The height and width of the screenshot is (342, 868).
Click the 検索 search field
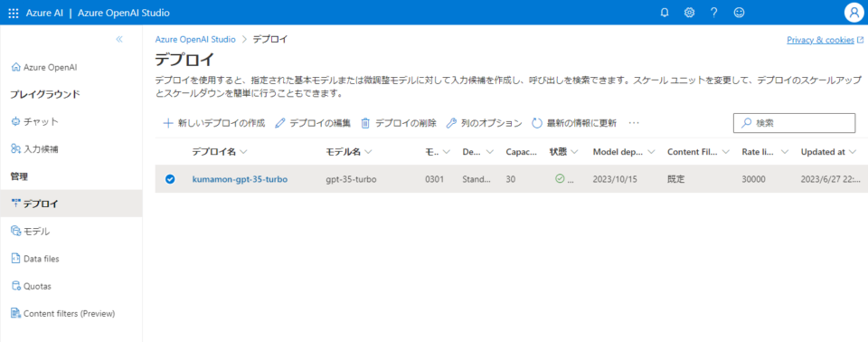pos(795,123)
